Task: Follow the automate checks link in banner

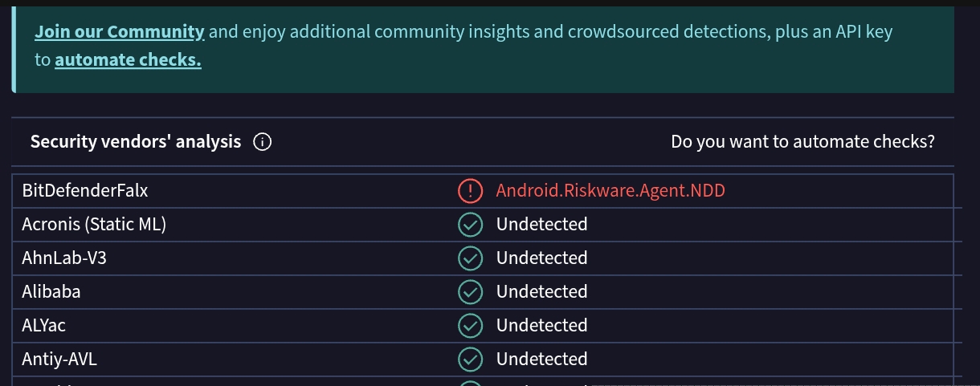Action: click(x=128, y=60)
